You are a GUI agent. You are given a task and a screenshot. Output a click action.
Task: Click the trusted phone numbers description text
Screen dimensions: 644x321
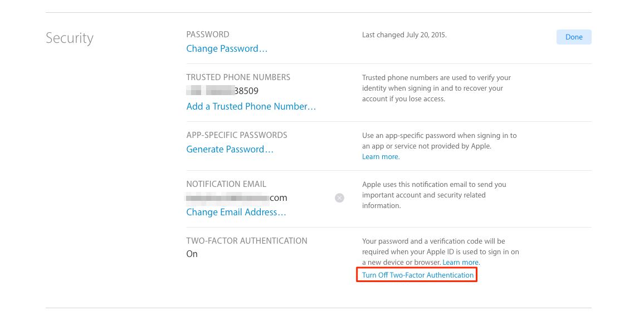[436, 88]
